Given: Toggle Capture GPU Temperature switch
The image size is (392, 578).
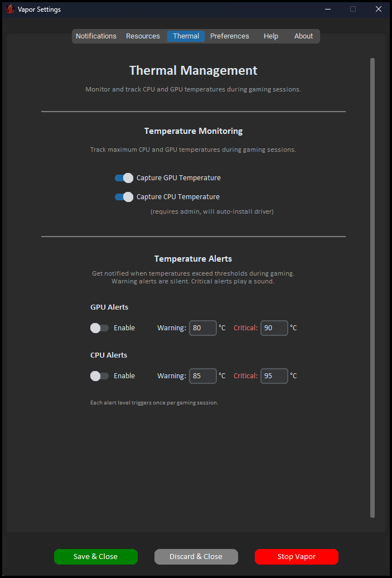Looking at the screenshot, I should tap(124, 178).
